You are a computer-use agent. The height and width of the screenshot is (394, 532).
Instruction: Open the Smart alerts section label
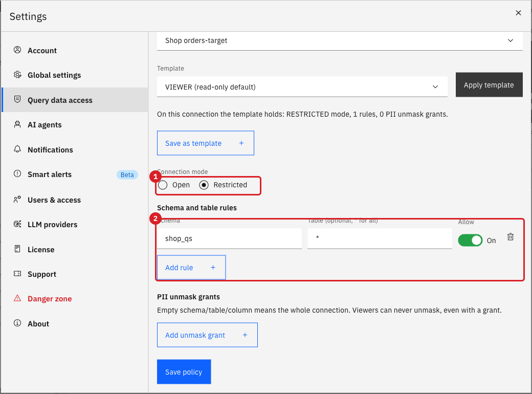(x=50, y=174)
